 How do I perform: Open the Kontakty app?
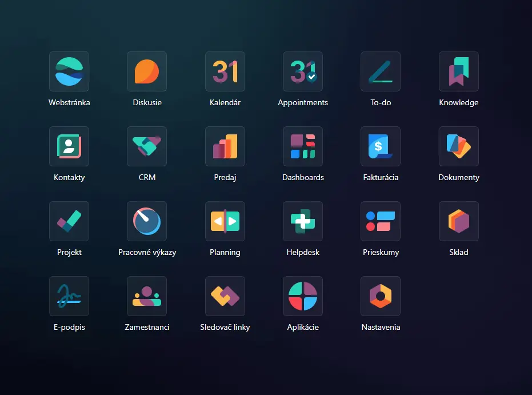[x=69, y=146]
